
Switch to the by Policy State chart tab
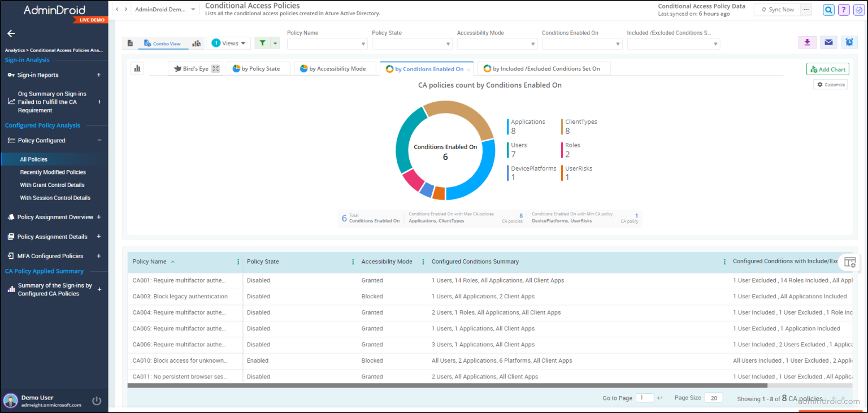258,68
